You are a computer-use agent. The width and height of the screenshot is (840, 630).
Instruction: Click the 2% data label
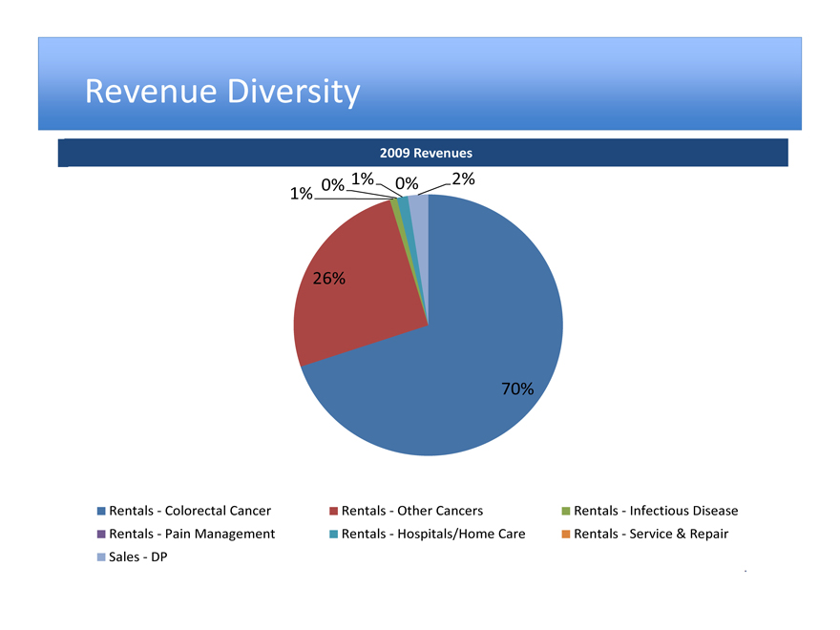[x=464, y=178]
